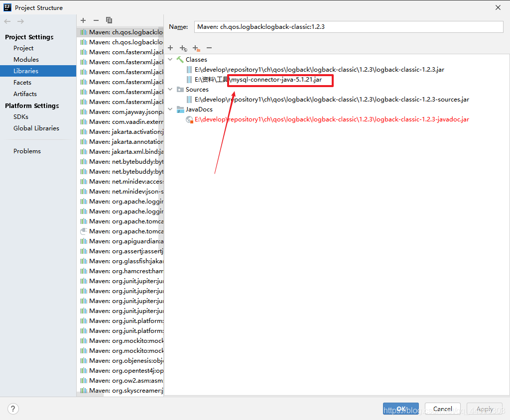Viewport: 510px width, 420px height.
Task: Detach selected jar using the minus icon
Action: (x=209, y=48)
